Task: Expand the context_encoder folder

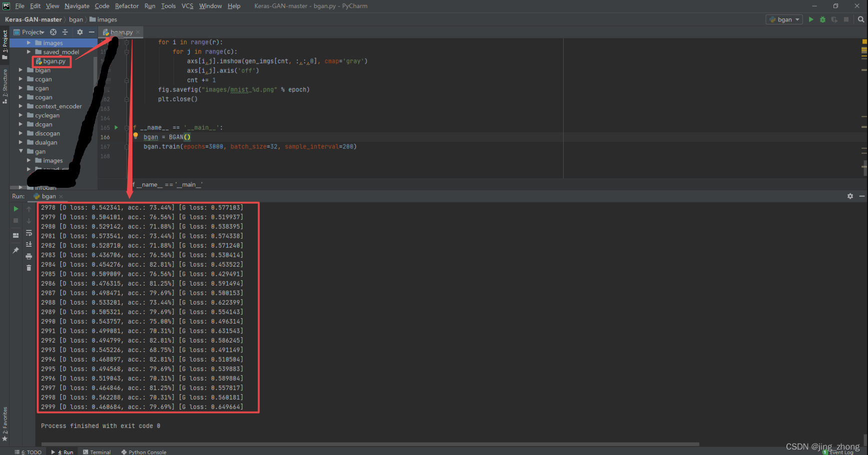Action: (20, 106)
